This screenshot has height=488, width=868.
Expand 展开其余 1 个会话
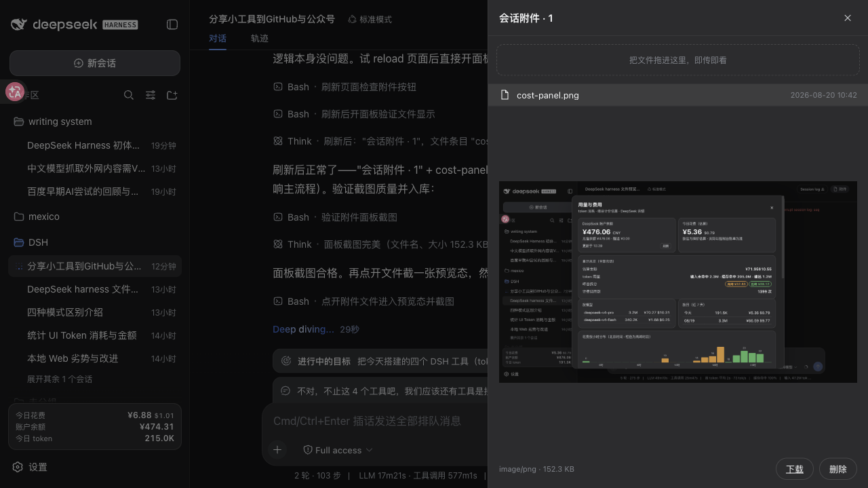(x=60, y=379)
